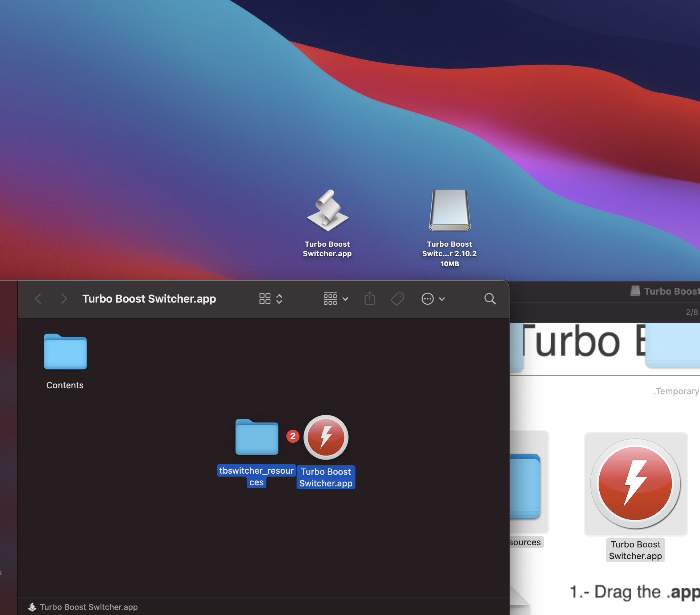Click the Finder forward navigation arrow
The width and height of the screenshot is (700, 615).
64,299
